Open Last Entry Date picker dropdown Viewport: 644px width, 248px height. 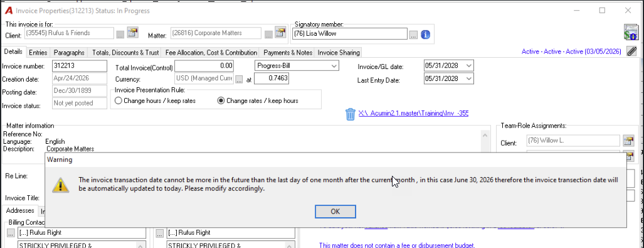coord(470,78)
